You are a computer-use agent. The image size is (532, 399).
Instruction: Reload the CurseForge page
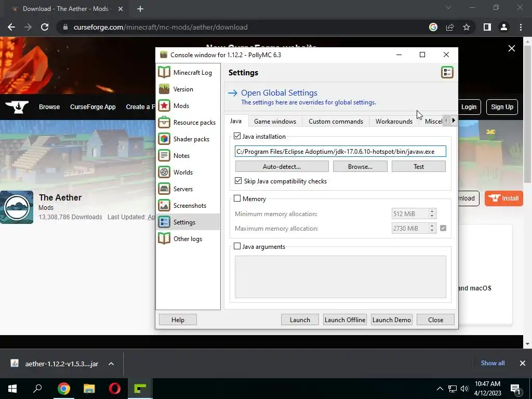pos(45,27)
